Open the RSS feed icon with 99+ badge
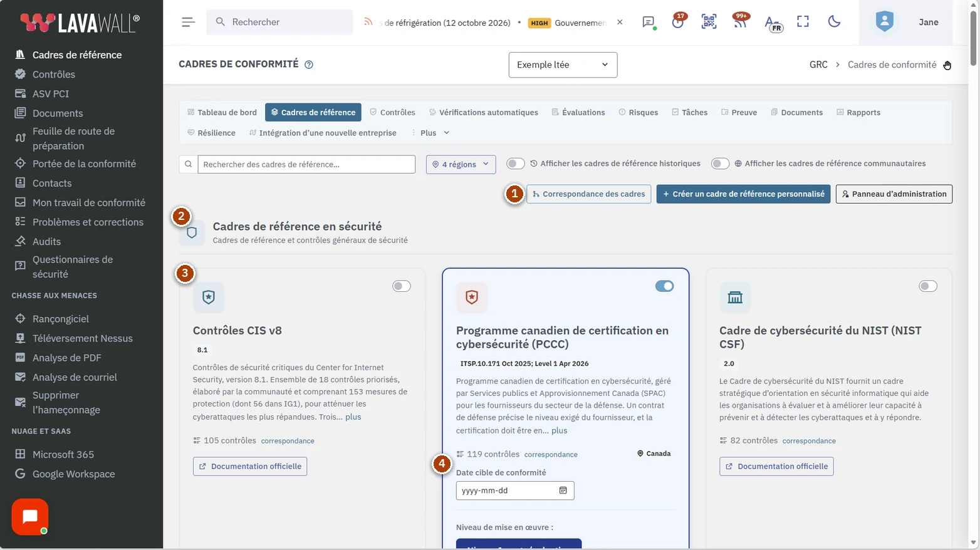This screenshot has height=550, width=980. pyautogui.click(x=740, y=22)
